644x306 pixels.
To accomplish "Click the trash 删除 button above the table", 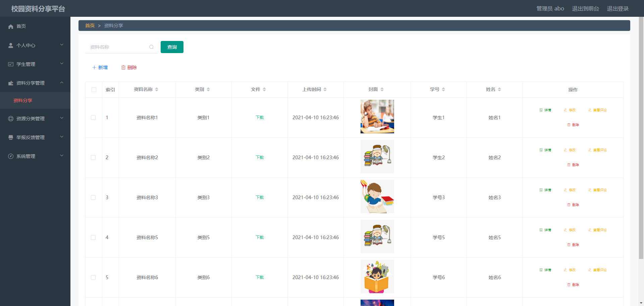I will [129, 68].
